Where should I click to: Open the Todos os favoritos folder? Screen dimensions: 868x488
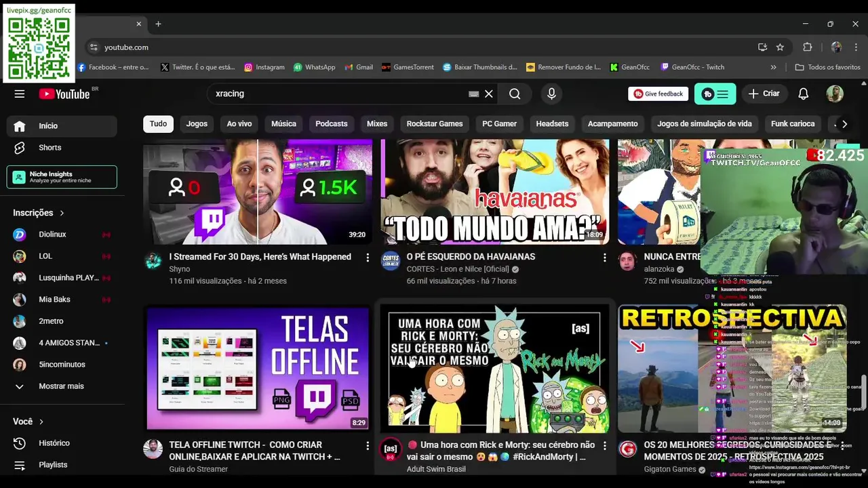coord(827,67)
